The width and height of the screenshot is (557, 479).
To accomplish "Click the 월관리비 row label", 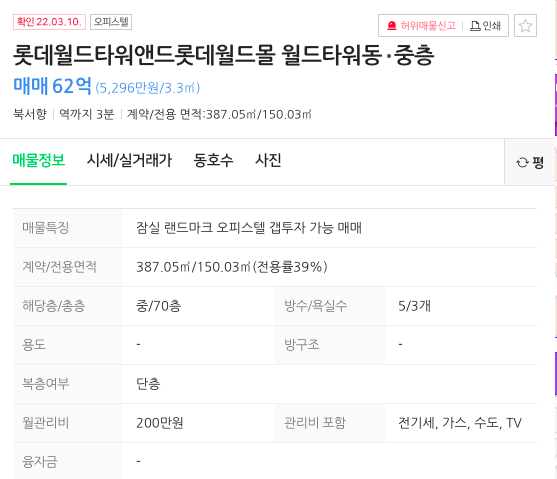I will click(x=45, y=423).
